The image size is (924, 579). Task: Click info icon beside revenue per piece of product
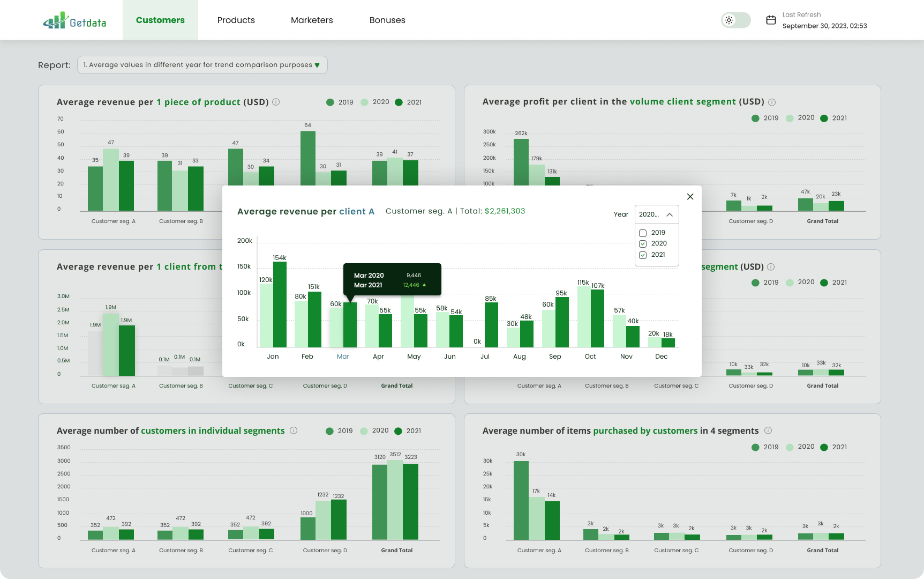[x=276, y=102]
